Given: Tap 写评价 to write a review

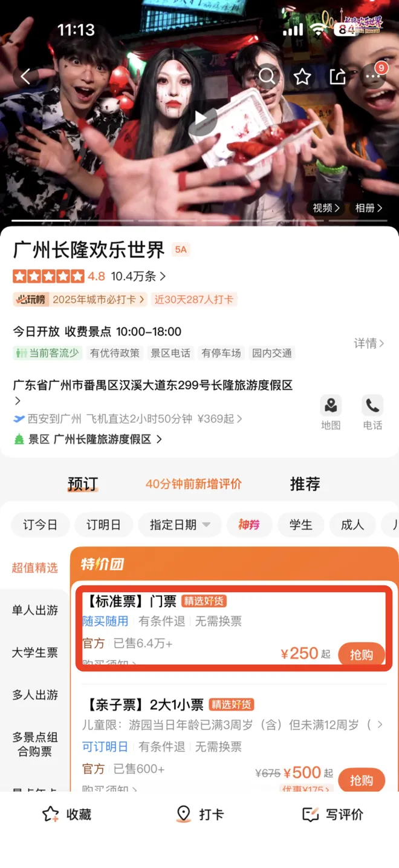Looking at the screenshot, I should pos(332,814).
